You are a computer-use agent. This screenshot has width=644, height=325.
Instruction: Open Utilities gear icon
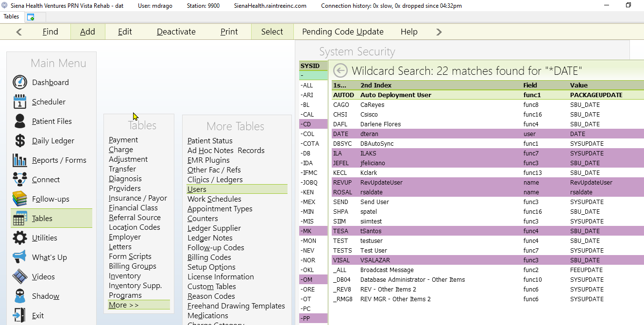20,238
